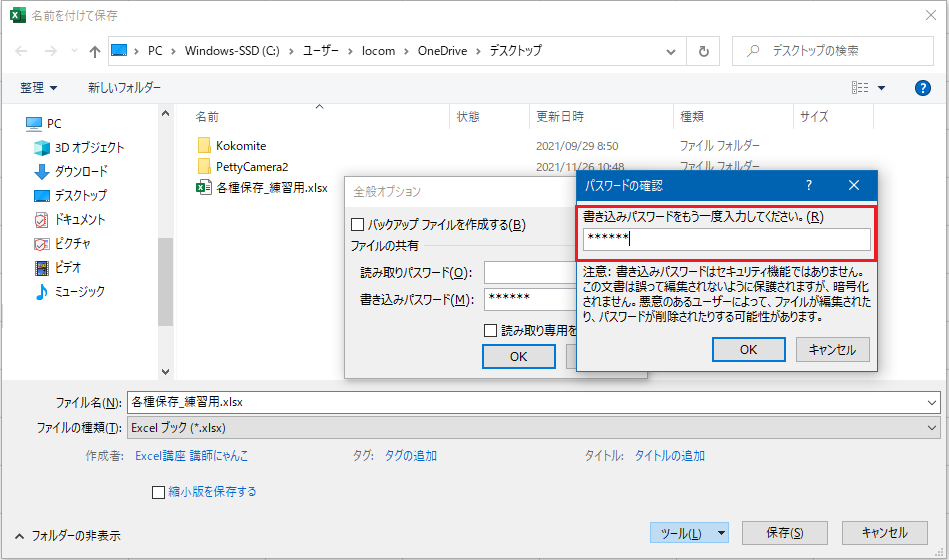Click PC in address breadcrumb
The width and height of the screenshot is (949, 560).
155,51
